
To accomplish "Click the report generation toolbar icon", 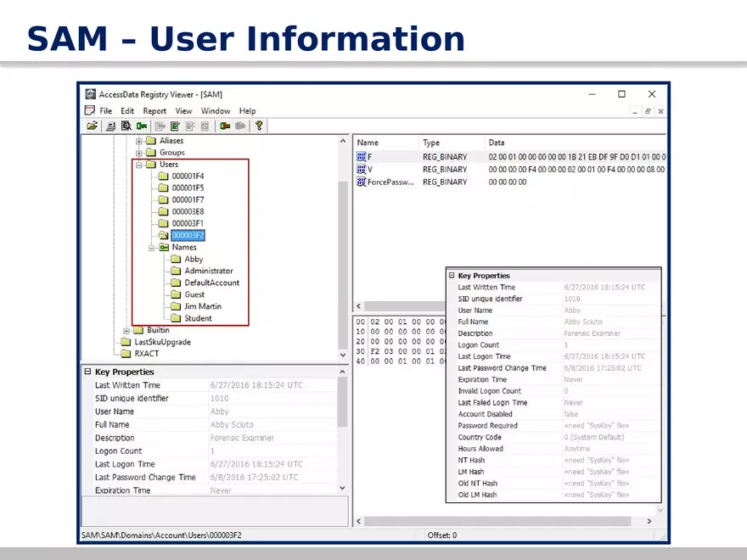I will tap(175, 126).
